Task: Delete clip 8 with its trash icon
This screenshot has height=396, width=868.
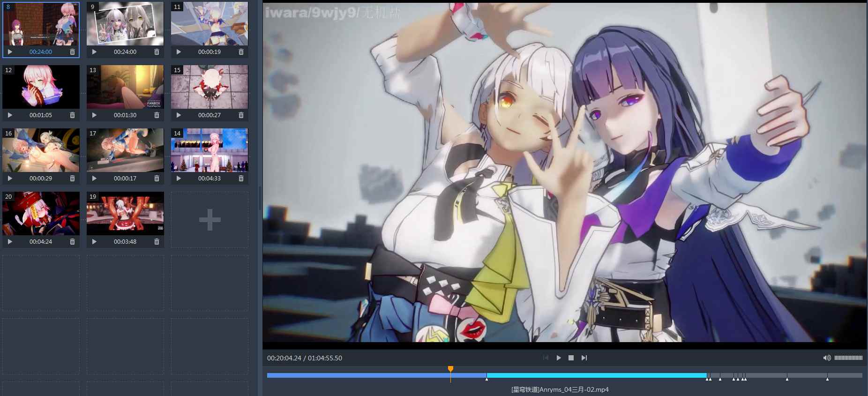Action: point(72,52)
